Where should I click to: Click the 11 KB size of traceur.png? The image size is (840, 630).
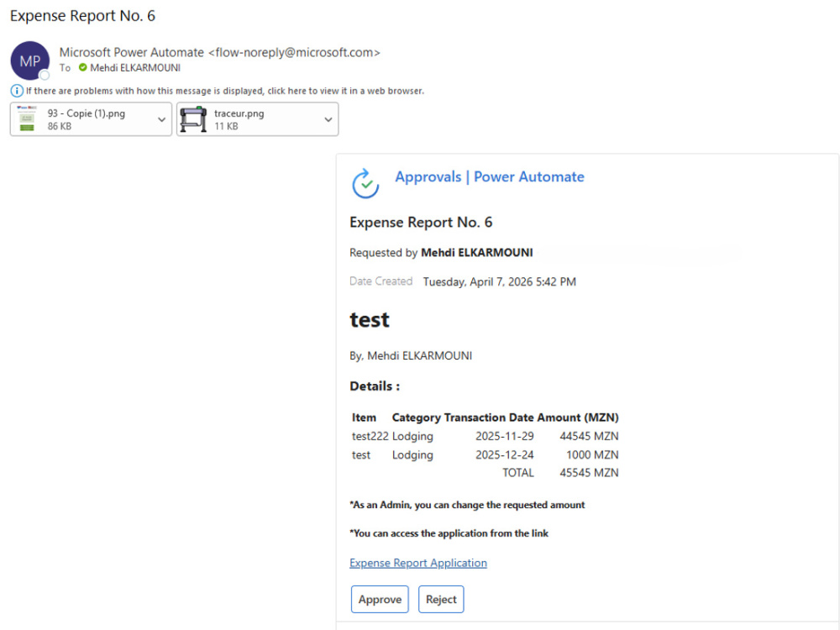tap(226, 127)
